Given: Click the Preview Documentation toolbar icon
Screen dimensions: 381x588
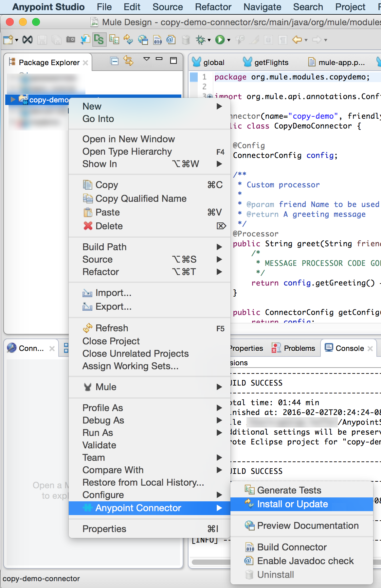Looking at the screenshot, I should tap(143, 40).
